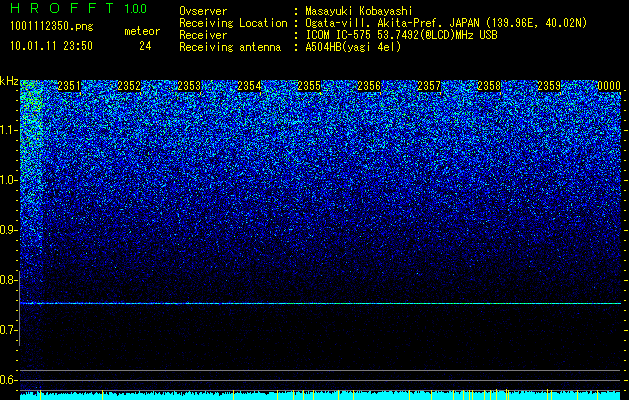Click the 2355 time marker
The image size is (629, 400).
coord(309,86)
